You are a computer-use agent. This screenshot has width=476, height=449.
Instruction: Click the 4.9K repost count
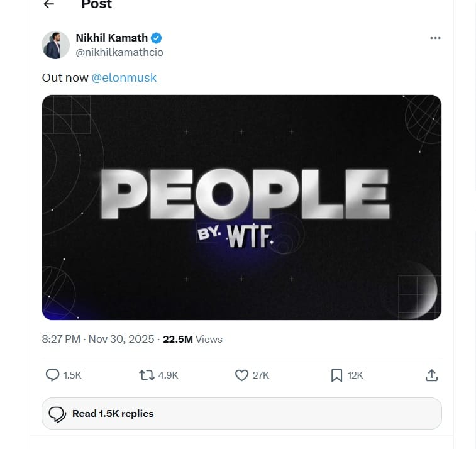[169, 375]
